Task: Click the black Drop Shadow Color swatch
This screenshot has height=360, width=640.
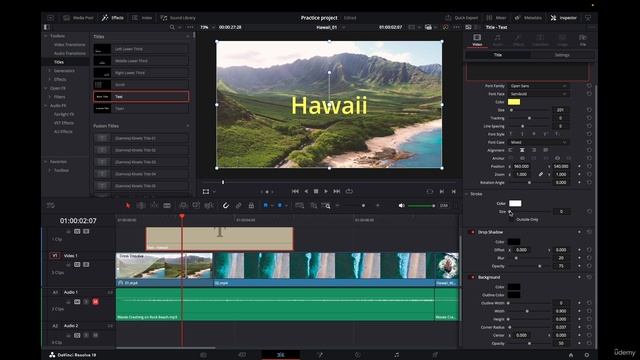Action: pos(514,242)
